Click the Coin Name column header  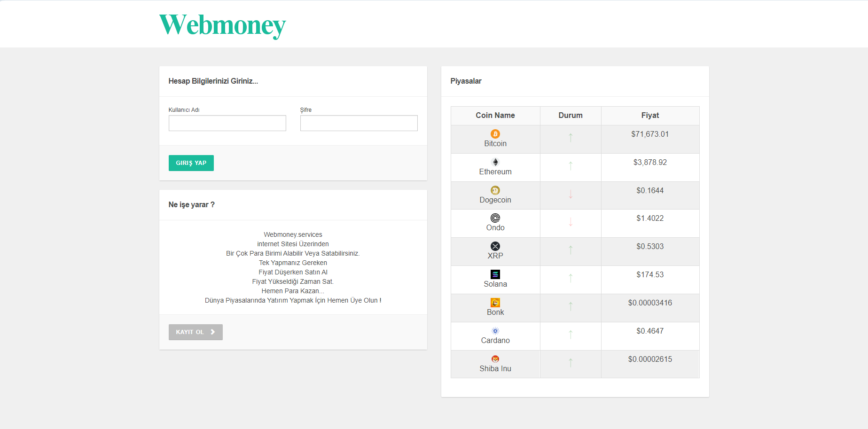(x=495, y=116)
